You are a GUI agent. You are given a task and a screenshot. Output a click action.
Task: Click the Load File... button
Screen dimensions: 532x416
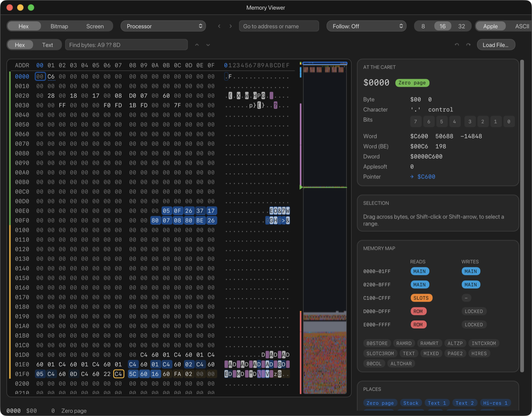(496, 45)
